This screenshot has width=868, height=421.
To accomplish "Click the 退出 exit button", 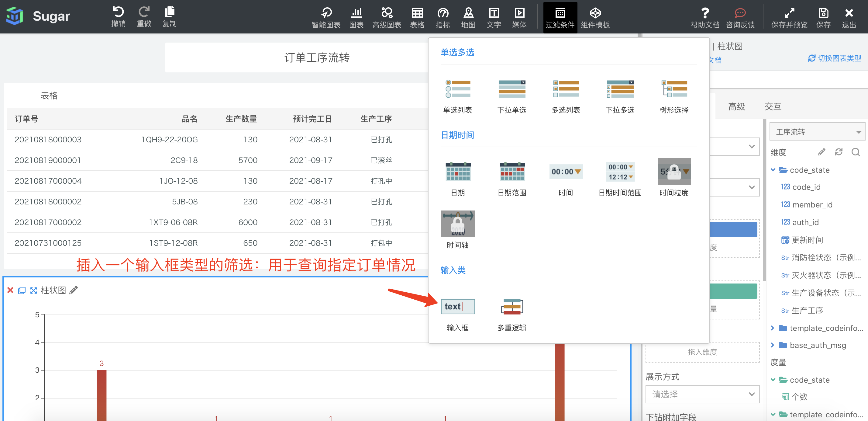I will coord(849,18).
